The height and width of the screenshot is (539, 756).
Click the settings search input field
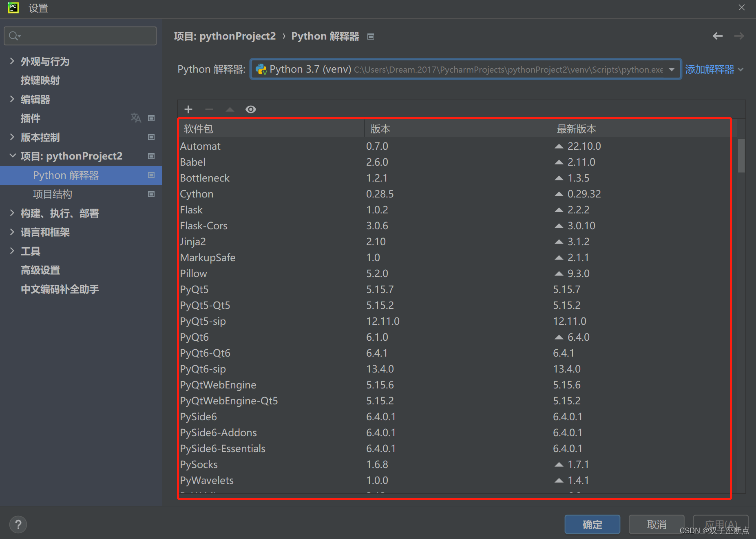(x=80, y=36)
